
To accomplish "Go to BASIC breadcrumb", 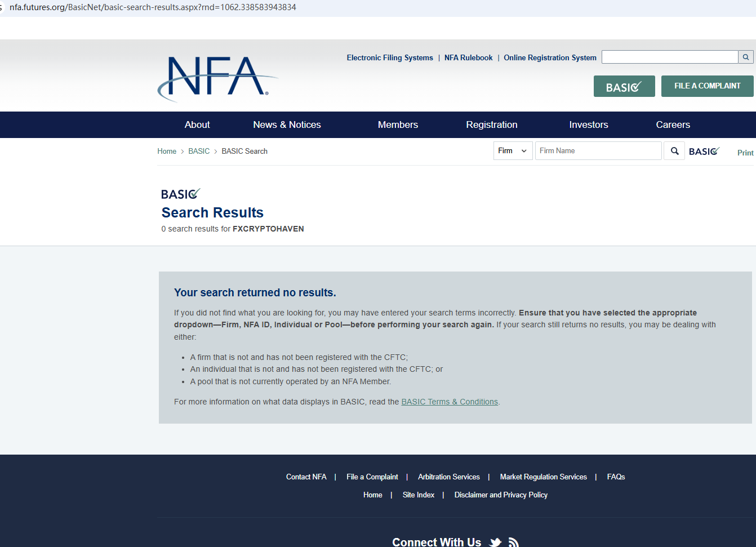I will 199,151.
